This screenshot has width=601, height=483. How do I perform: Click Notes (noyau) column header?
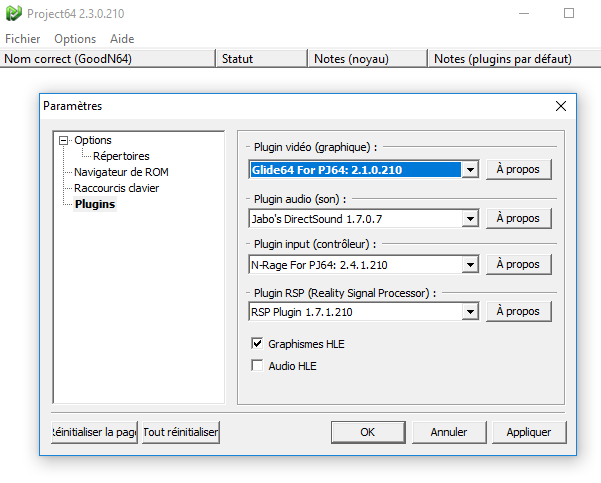(x=368, y=59)
